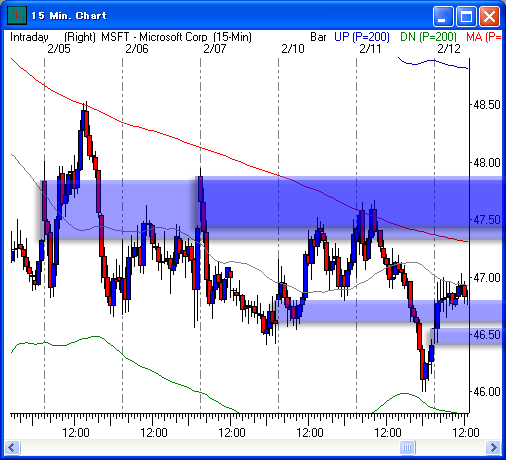This screenshot has width=506, height=460.
Task: Click the right scroll arrow
Action: click(x=493, y=447)
